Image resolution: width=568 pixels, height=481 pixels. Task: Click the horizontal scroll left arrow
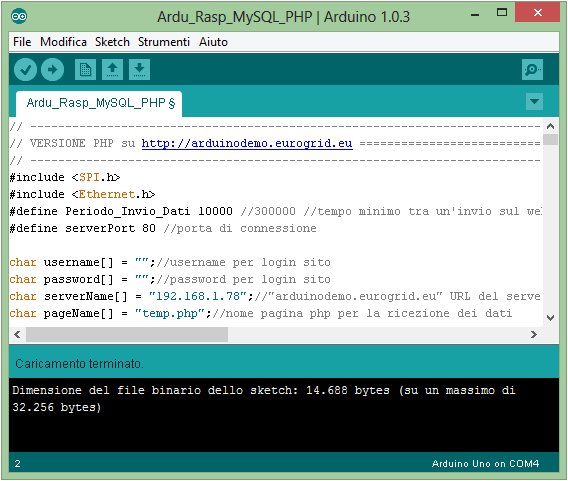[17, 334]
